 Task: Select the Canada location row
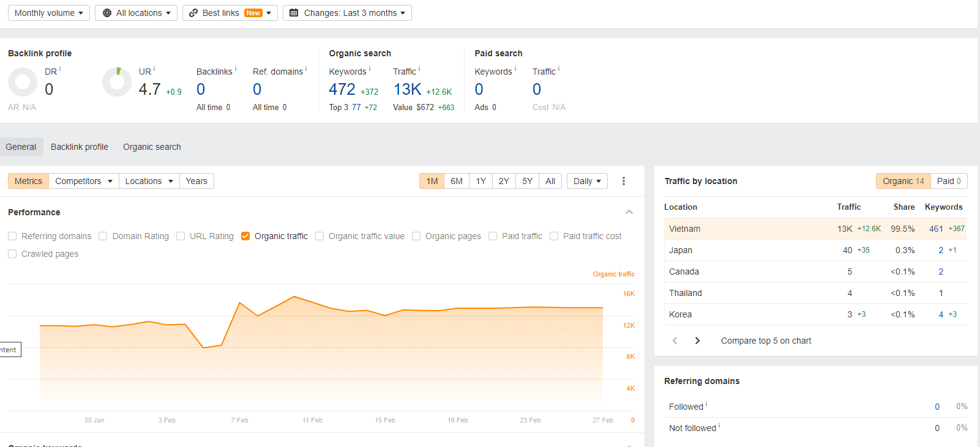click(815, 272)
